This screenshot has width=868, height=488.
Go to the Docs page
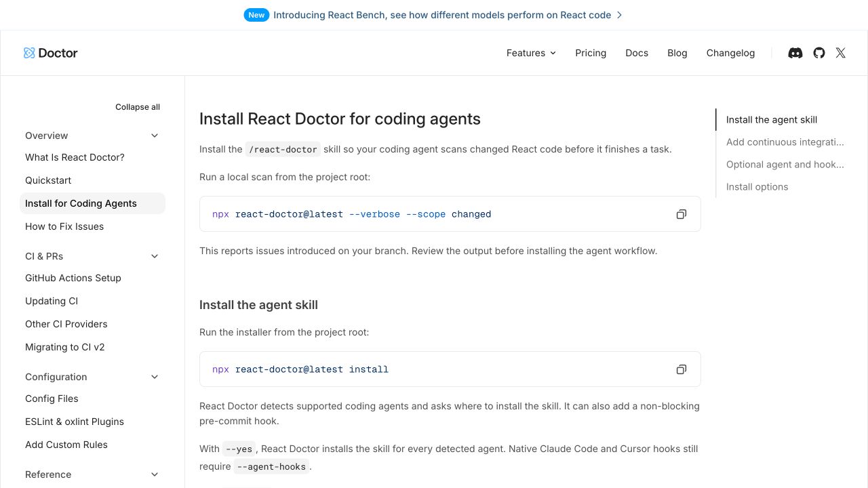tap(637, 53)
